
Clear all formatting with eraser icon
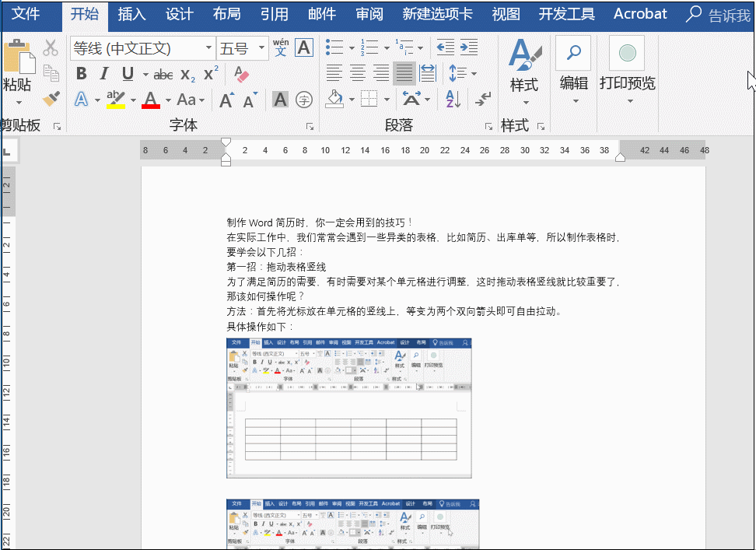(x=240, y=74)
